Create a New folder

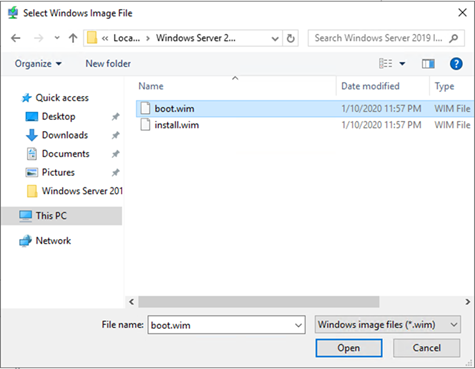click(x=108, y=63)
